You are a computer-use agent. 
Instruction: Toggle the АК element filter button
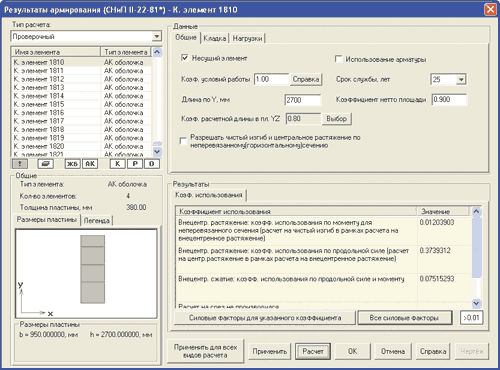click(x=90, y=164)
